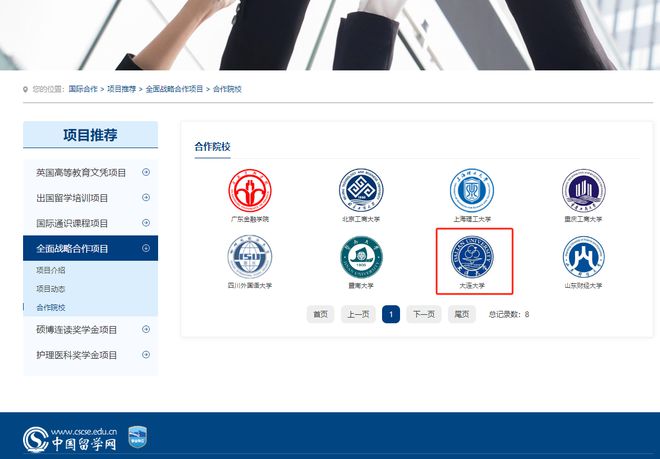Image resolution: width=660 pixels, height=459 pixels.
Task: Click 重庆工商大学 name label
Action: [583, 219]
